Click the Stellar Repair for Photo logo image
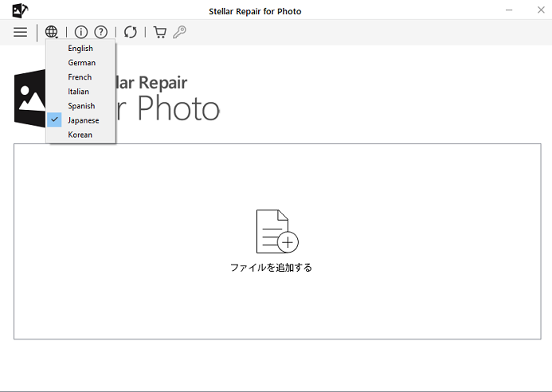 (29, 98)
